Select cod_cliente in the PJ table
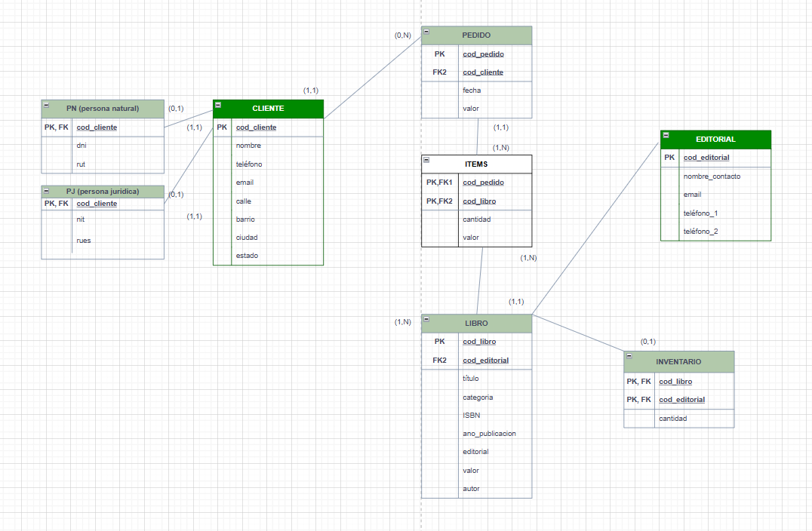This screenshot has height=531, width=812. [x=97, y=204]
